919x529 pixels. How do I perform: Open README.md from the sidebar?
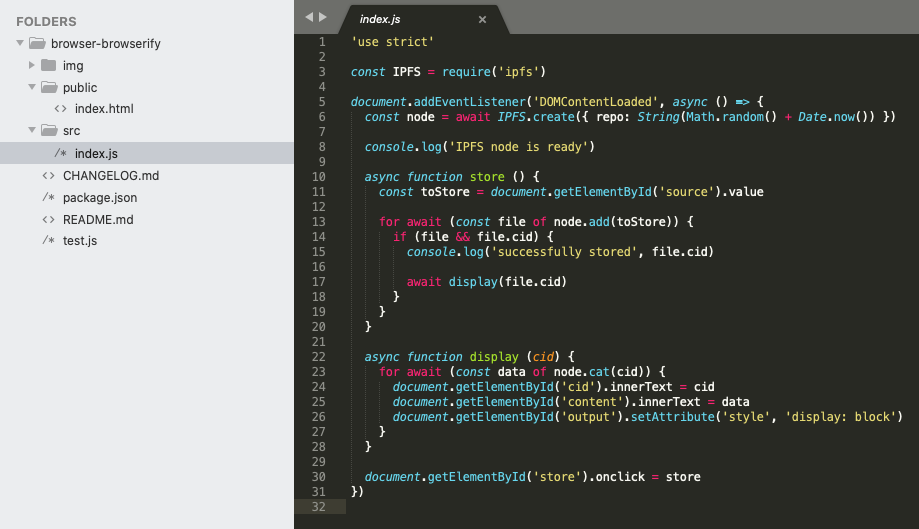click(98, 219)
